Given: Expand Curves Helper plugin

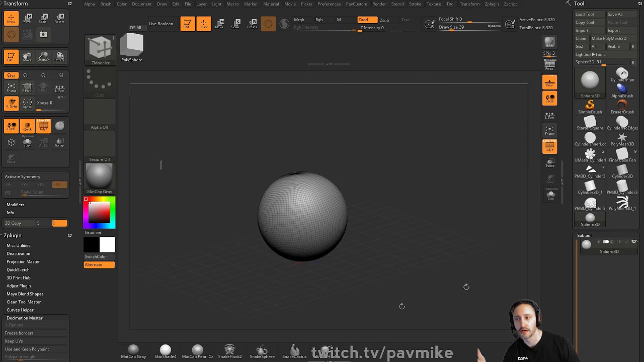Looking at the screenshot, I should pos(20,310).
